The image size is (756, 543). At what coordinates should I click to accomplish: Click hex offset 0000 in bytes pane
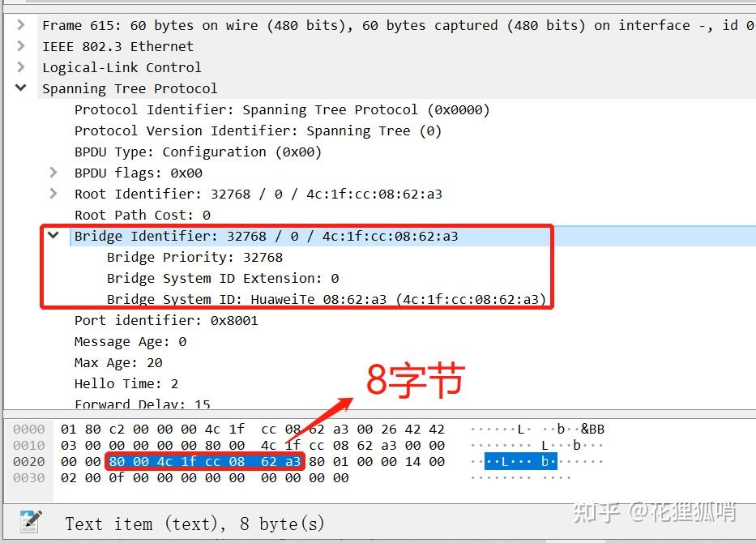click(29, 430)
